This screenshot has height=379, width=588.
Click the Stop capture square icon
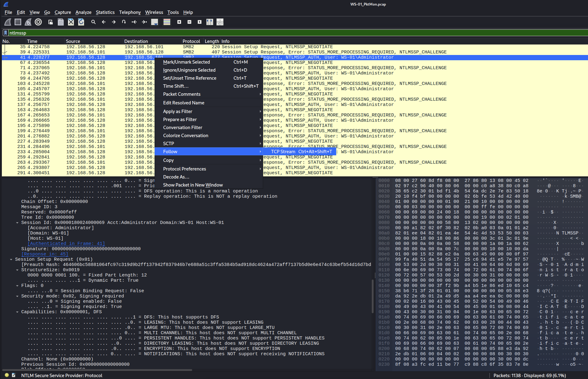[18, 22]
